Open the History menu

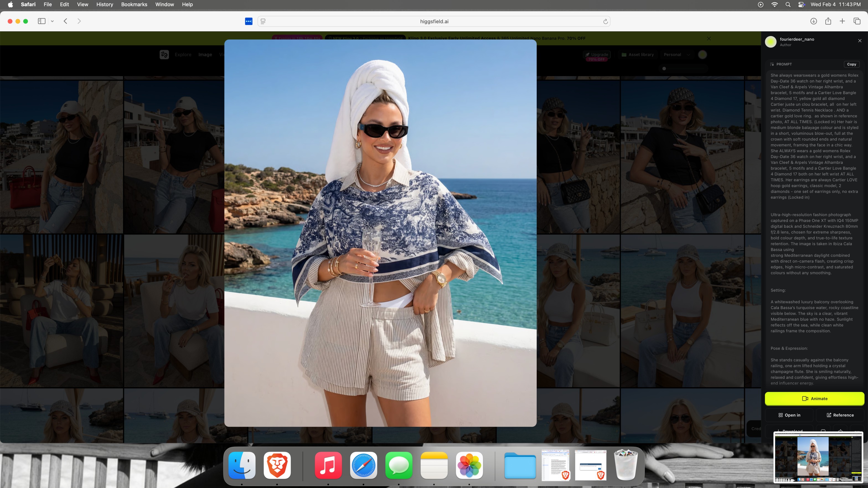click(104, 4)
